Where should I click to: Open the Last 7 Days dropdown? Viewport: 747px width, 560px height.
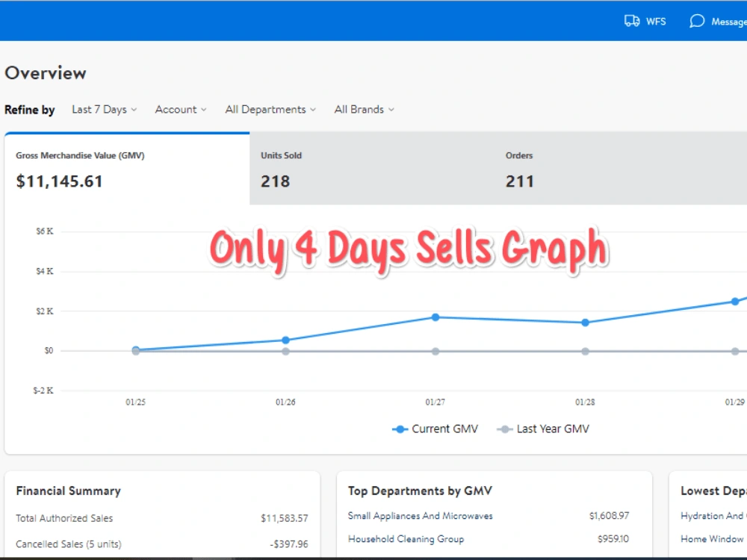click(x=104, y=110)
